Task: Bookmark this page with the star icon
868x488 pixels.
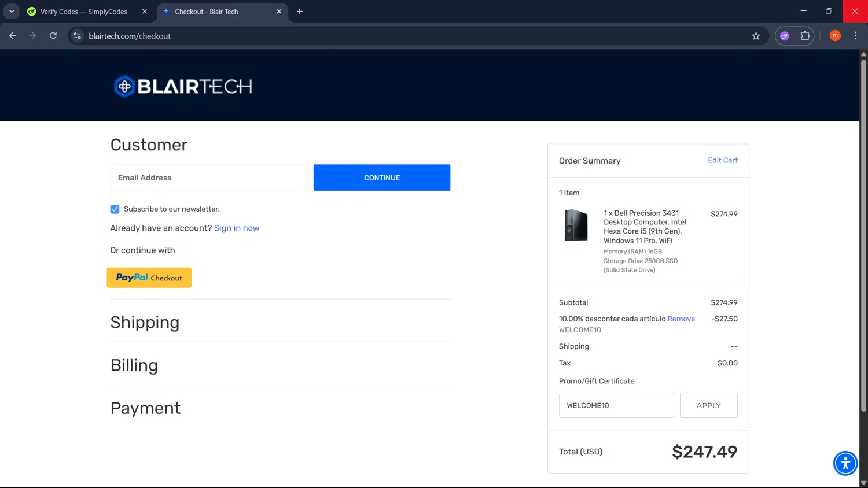Action: click(756, 36)
